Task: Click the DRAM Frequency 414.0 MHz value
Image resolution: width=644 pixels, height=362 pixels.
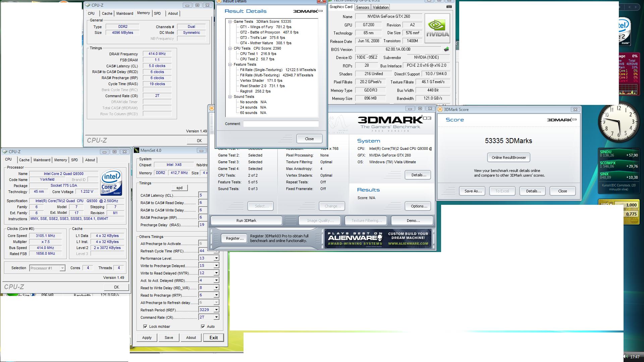Action: click(157, 54)
